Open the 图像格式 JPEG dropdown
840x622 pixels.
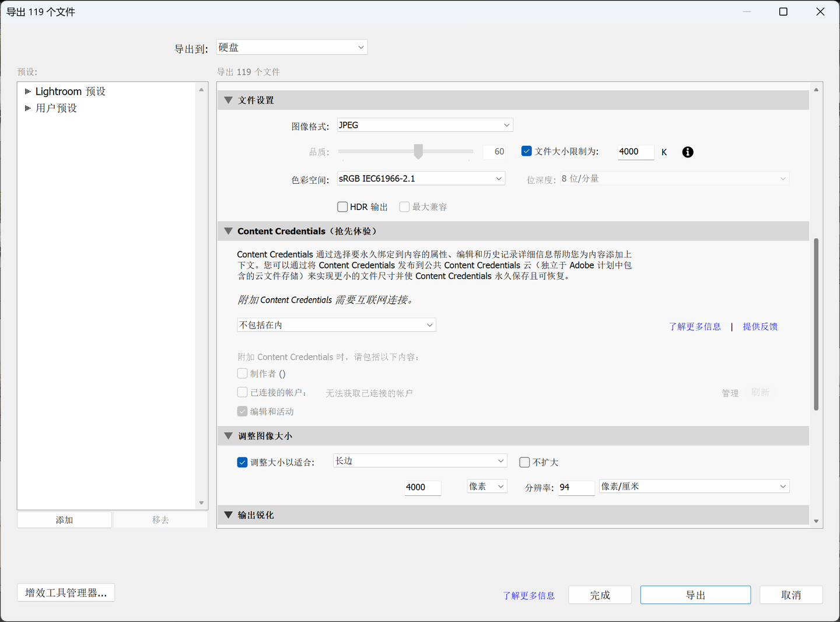tap(425, 125)
